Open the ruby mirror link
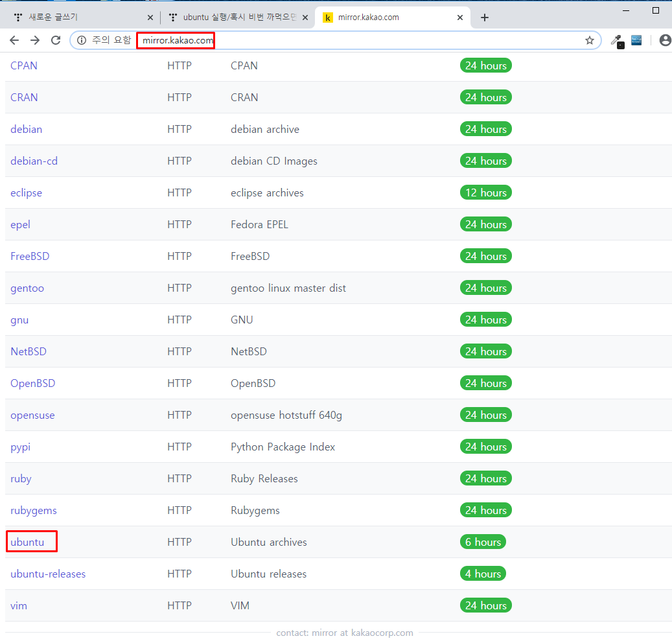 coord(21,478)
